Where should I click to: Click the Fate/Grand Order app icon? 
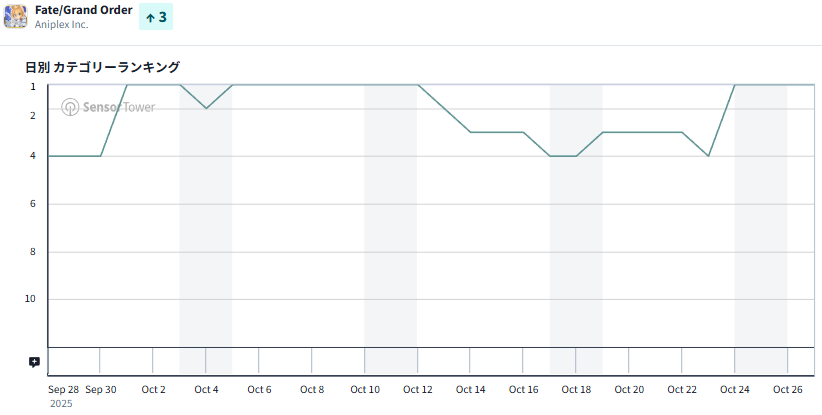point(16,16)
